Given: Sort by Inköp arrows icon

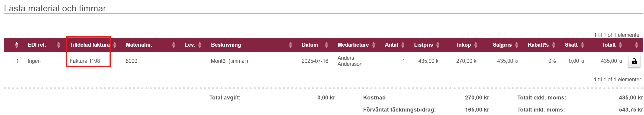Looking at the screenshot, I should [x=476, y=45].
